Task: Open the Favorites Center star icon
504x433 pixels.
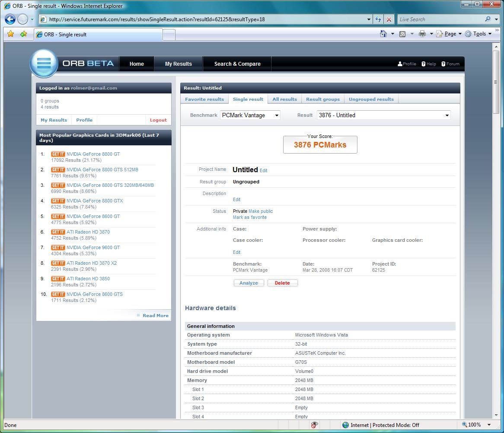Action: (11, 34)
